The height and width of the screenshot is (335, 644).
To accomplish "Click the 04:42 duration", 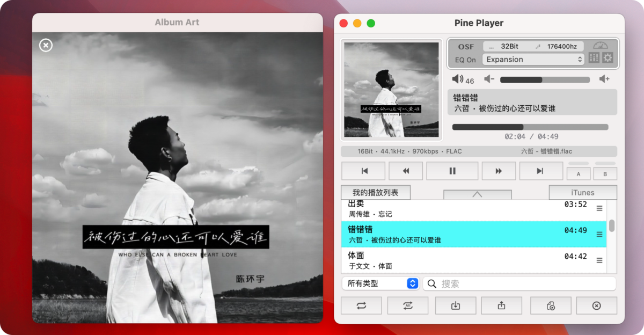I will (x=575, y=257).
